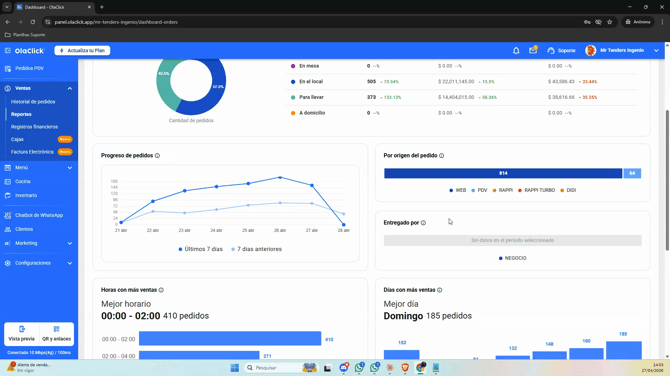Collapse sidebar with OlaClick menu icon
Viewport: 670px width, 376px height.
point(8,50)
